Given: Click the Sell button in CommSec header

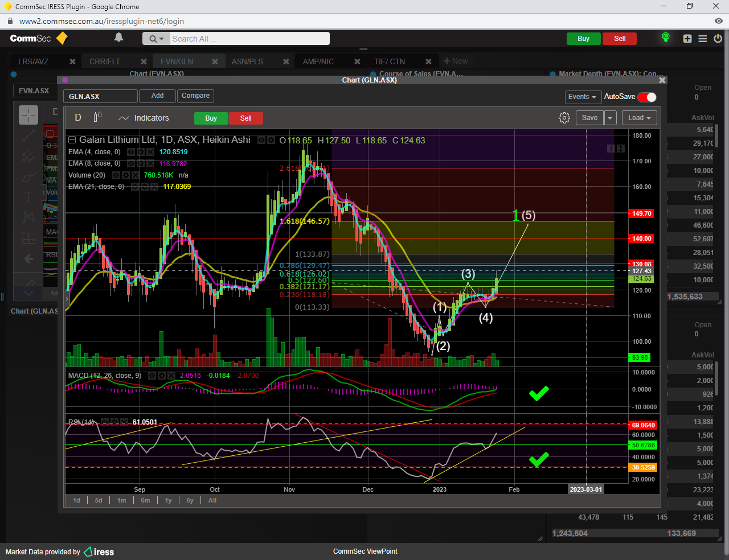Looking at the screenshot, I should pyautogui.click(x=620, y=39).
